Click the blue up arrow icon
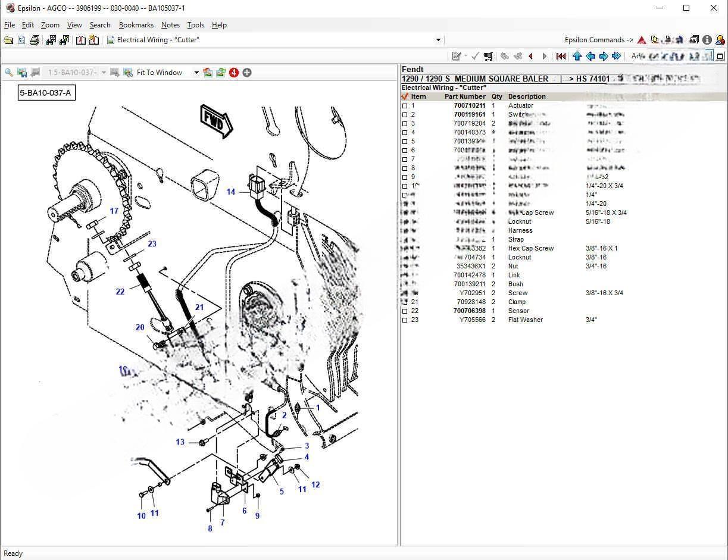This screenshot has height=560, width=728. pyautogui.click(x=577, y=56)
